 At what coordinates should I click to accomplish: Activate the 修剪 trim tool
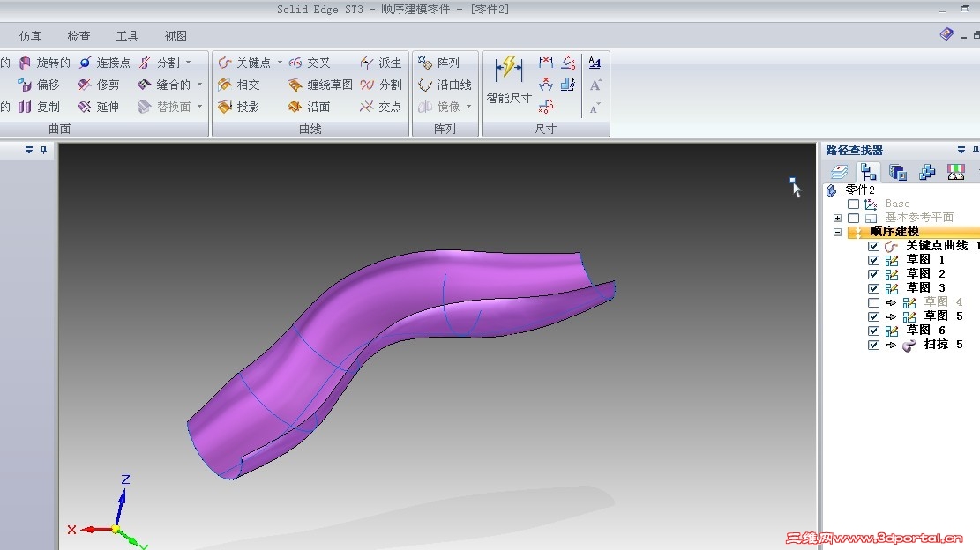click(x=99, y=85)
